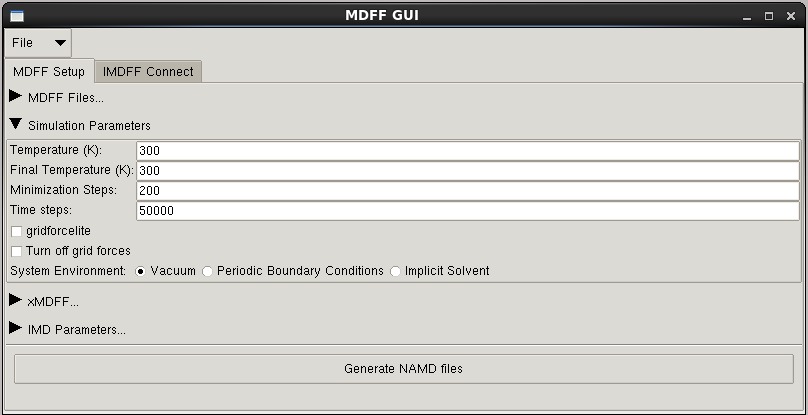The height and width of the screenshot is (415, 808).
Task: Open the File dropdown menu
Action: pyautogui.click(x=40, y=43)
